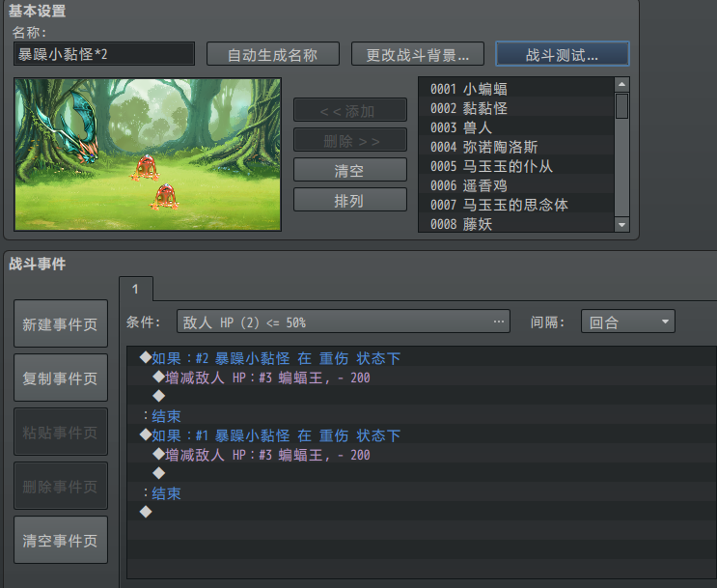Image resolution: width=717 pixels, height=588 pixels.
Task: Select enemy 0007 马玉玉的思念体
Action: tap(516, 204)
